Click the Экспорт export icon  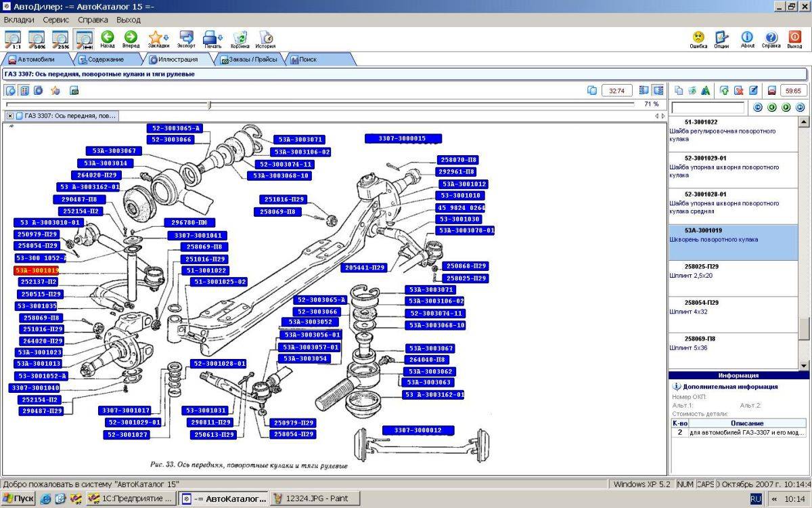pyautogui.click(x=186, y=39)
